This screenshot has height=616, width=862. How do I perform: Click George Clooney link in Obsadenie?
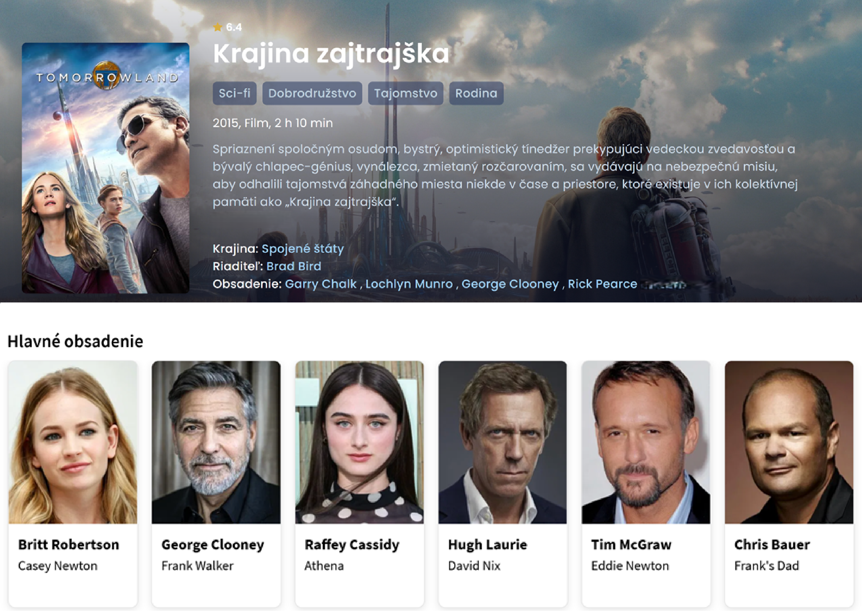[x=510, y=284]
